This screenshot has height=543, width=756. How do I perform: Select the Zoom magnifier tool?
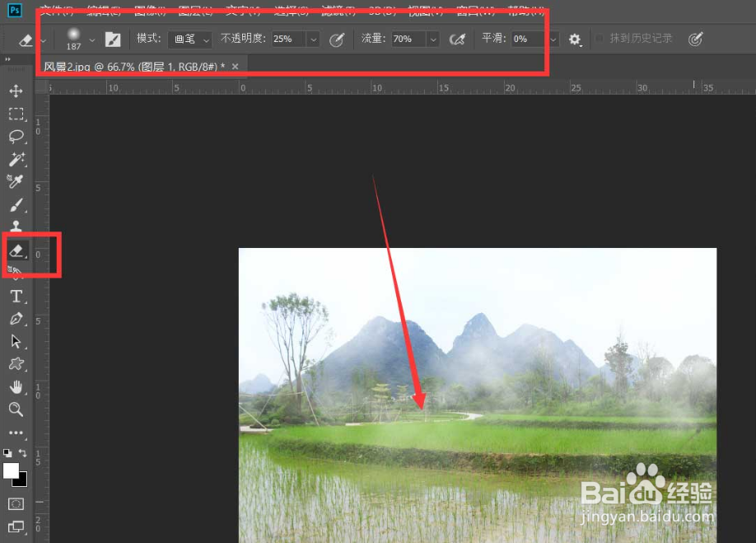coord(16,410)
